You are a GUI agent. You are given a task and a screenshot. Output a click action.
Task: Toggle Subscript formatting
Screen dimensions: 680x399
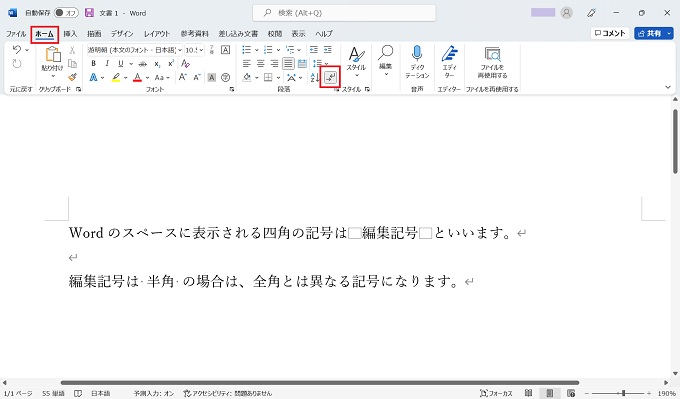157,64
